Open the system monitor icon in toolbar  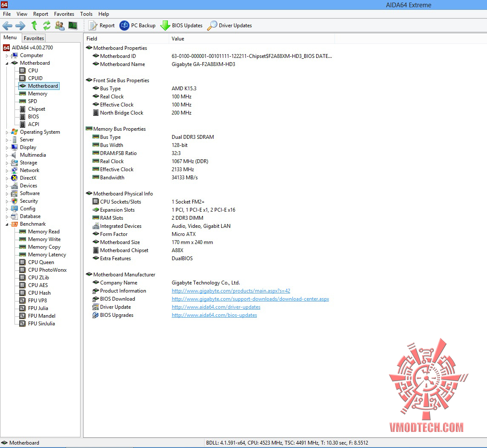[x=73, y=26]
